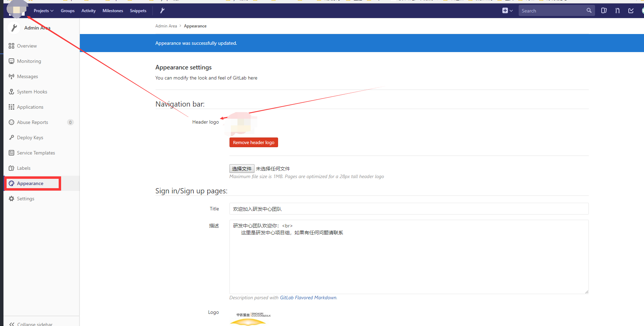Open the issues icon in top bar
Image resolution: width=644 pixels, height=326 pixels.
click(x=604, y=11)
